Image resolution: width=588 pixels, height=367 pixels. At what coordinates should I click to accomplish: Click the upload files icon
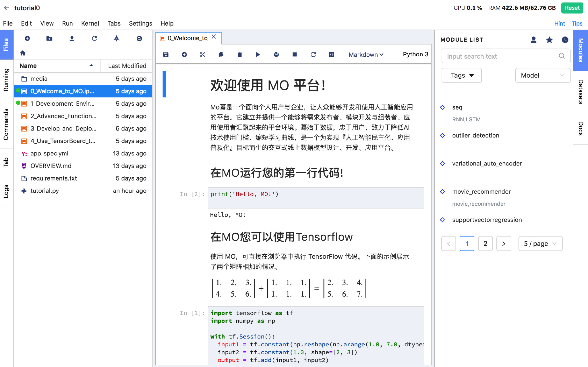click(72, 39)
